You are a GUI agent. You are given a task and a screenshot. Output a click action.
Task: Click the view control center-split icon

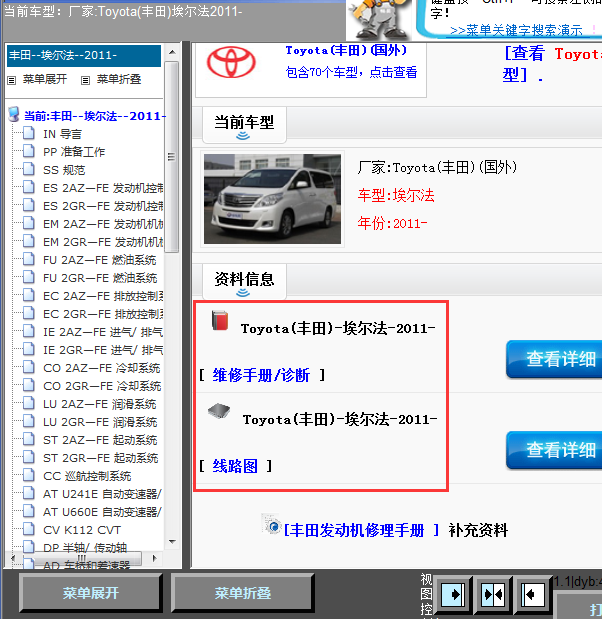tap(493, 594)
